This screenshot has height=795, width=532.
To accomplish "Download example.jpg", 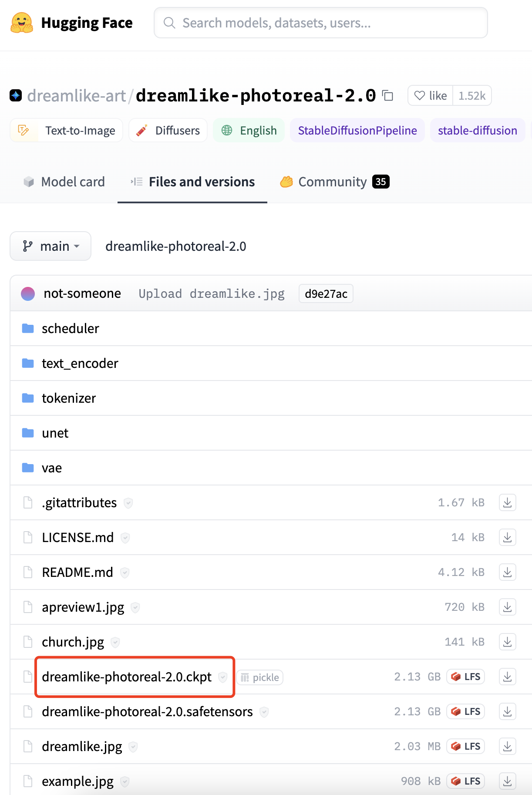I will [507, 781].
